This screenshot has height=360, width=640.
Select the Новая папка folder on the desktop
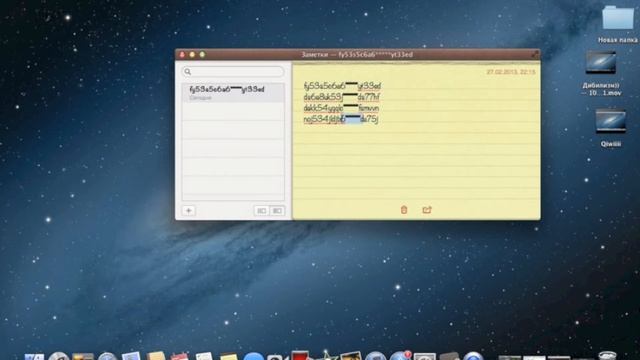[618, 24]
